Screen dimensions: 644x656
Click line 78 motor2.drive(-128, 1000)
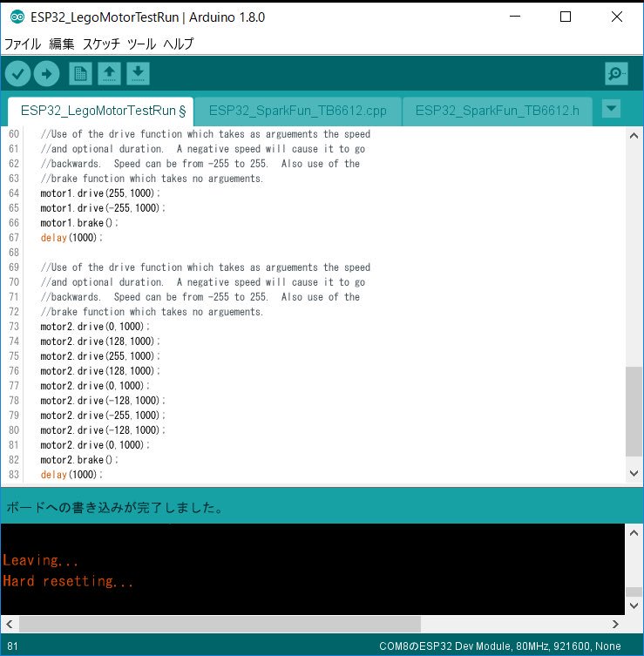[x=103, y=401]
